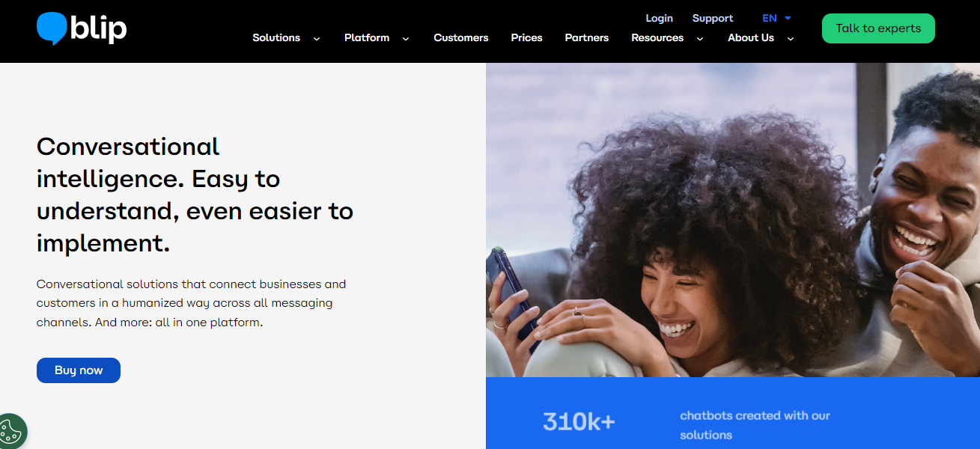Go to the Customers page
This screenshot has height=449, width=980.
tap(461, 37)
